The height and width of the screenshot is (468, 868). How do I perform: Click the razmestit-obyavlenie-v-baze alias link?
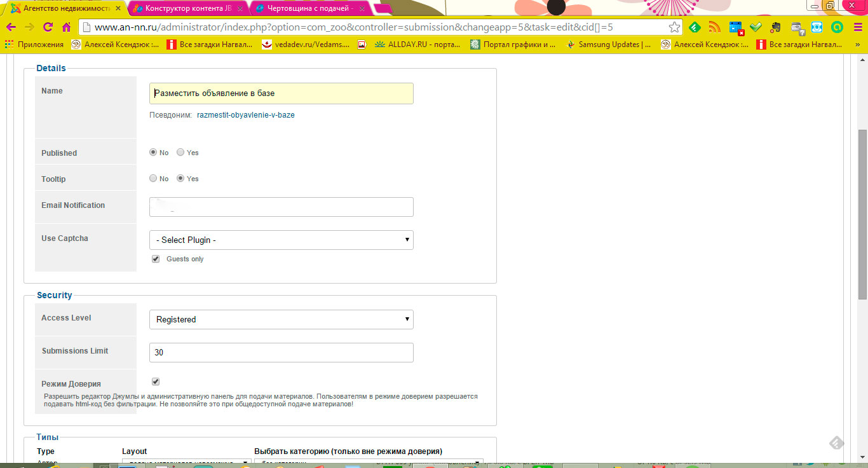pyautogui.click(x=246, y=115)
